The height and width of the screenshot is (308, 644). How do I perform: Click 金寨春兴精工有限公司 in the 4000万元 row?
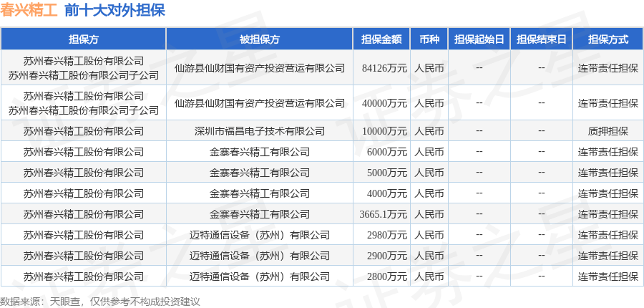260,193
